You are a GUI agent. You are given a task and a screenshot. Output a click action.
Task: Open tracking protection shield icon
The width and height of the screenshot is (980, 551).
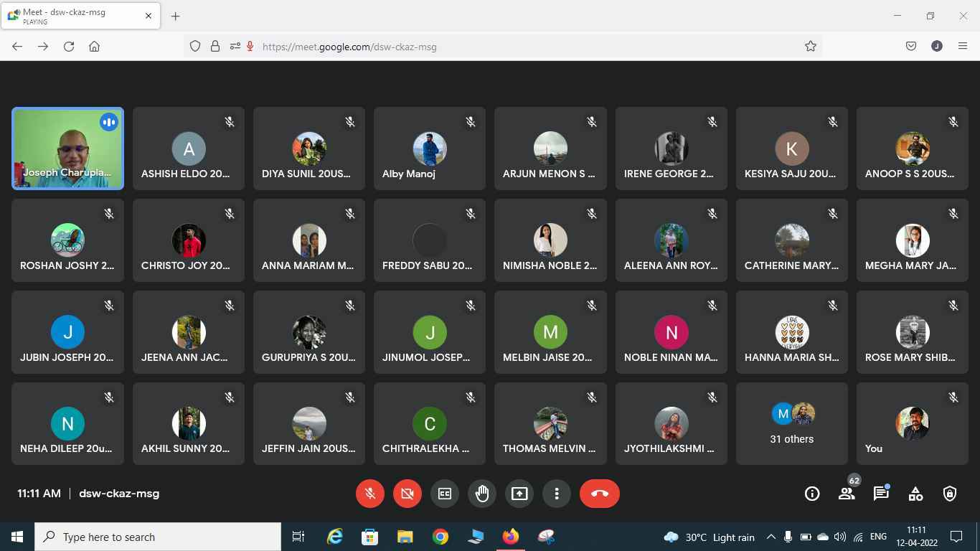[195, 46]
